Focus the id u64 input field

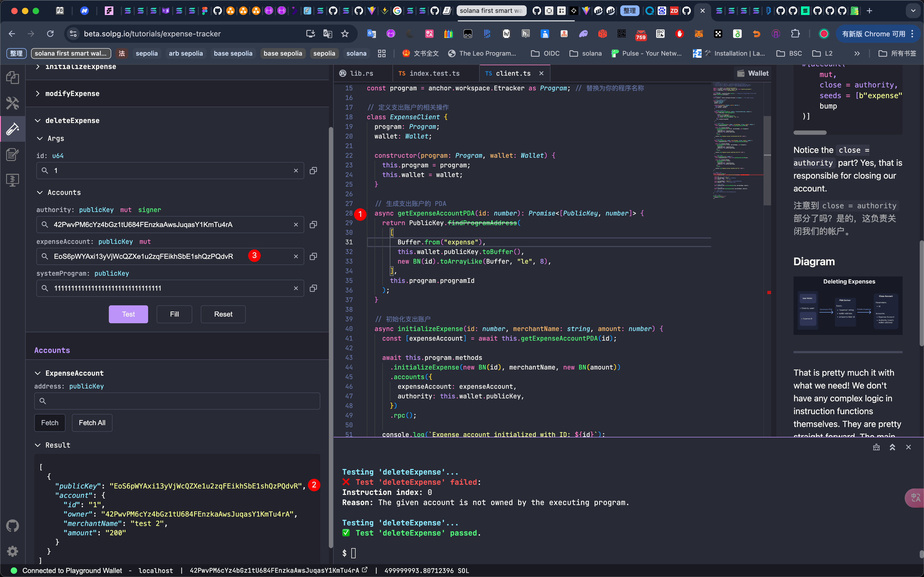click(x=170, y=171)
